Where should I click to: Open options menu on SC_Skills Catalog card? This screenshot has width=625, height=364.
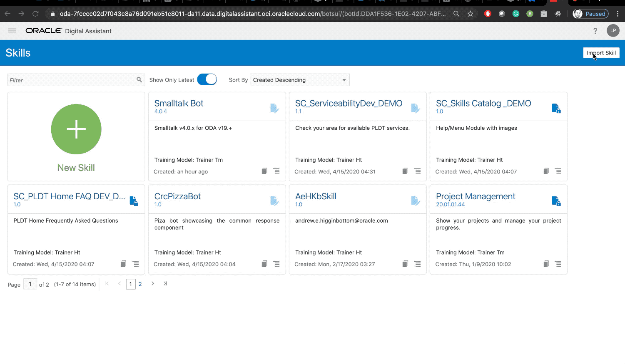coord(558,171)
